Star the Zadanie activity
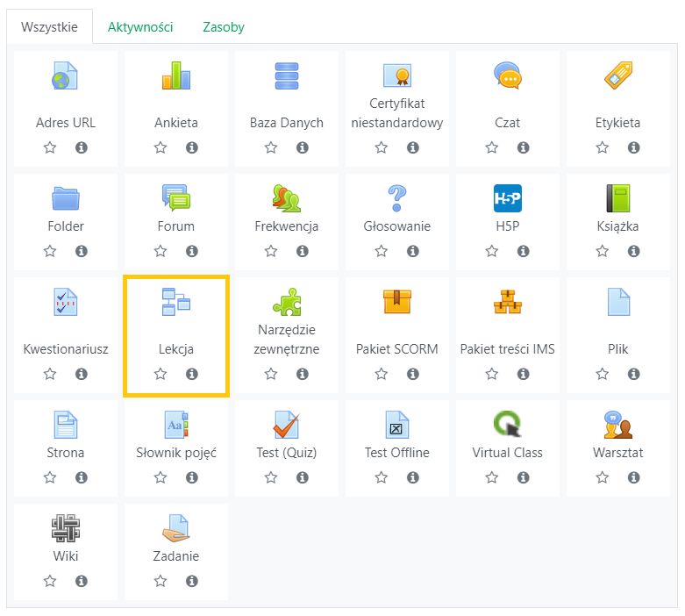The image size is (685, 616). [161, 581]
